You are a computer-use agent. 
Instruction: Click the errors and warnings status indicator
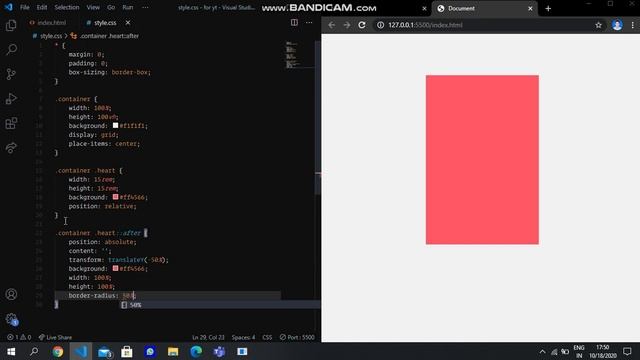tap(19, 337)
